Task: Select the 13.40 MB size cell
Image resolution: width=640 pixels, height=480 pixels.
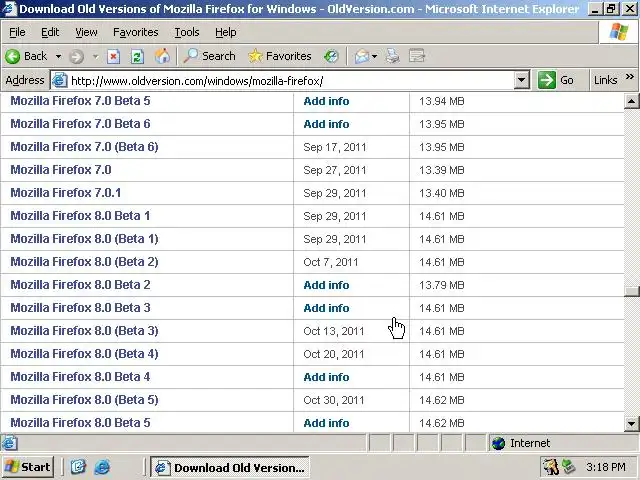Action: click(x=442, y=193)
